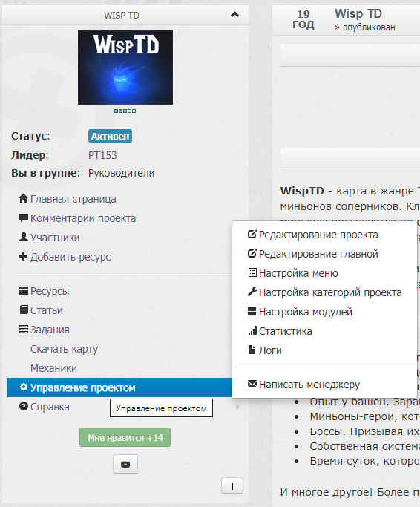Click the Мне нравится +14 button

pyautogui.click(x=125, y=437)
